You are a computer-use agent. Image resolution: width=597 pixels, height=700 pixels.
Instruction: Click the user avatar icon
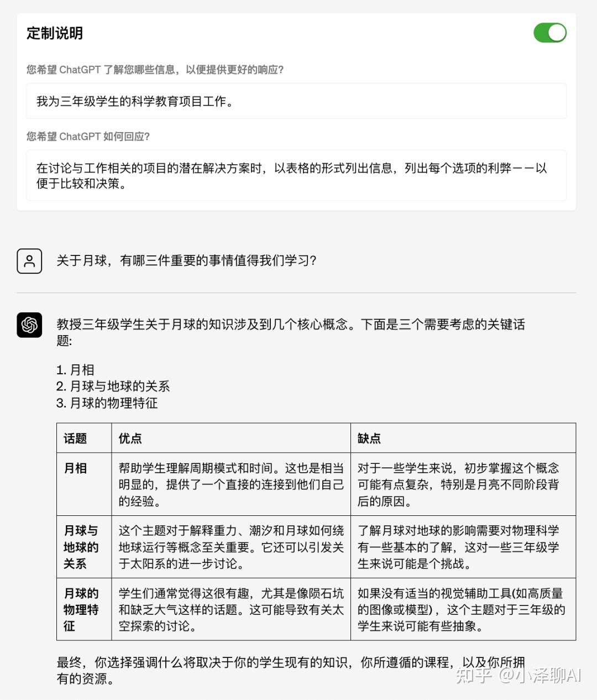[x=29, y=261]
